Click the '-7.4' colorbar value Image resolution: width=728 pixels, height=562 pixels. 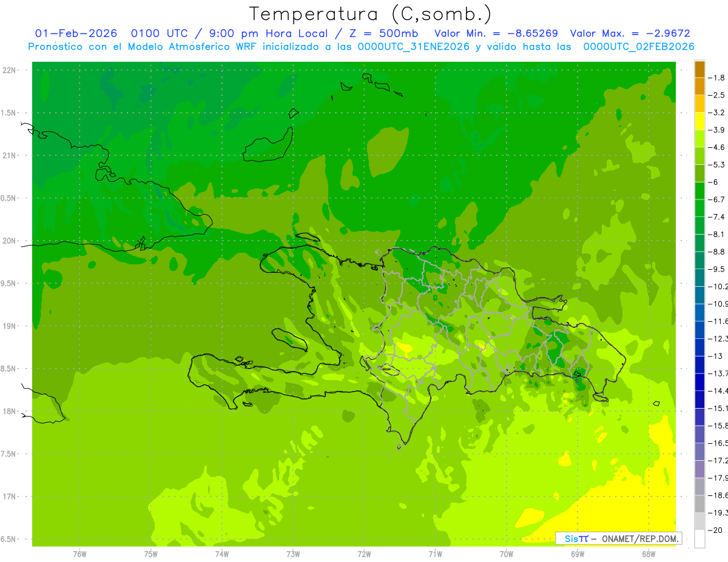pyautogui.click(x=717, y=217)
